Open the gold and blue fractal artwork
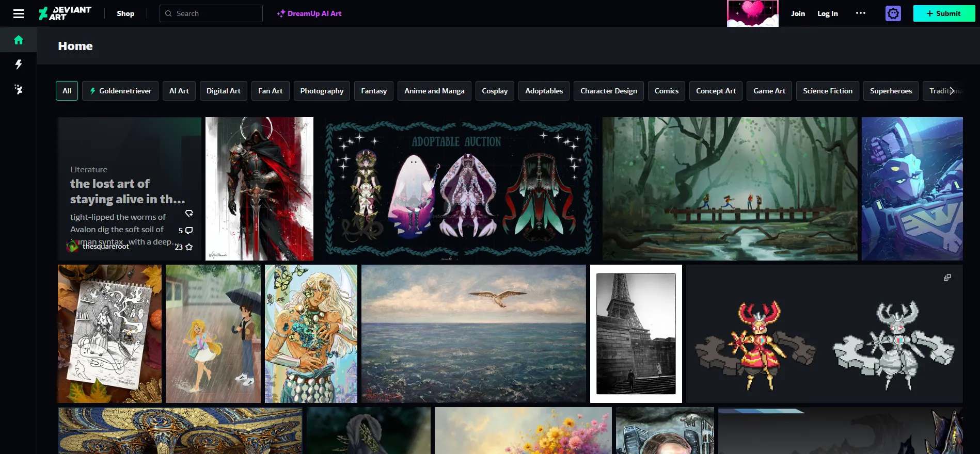The width and height of the screenshot is (980, 454). point(180,431)
